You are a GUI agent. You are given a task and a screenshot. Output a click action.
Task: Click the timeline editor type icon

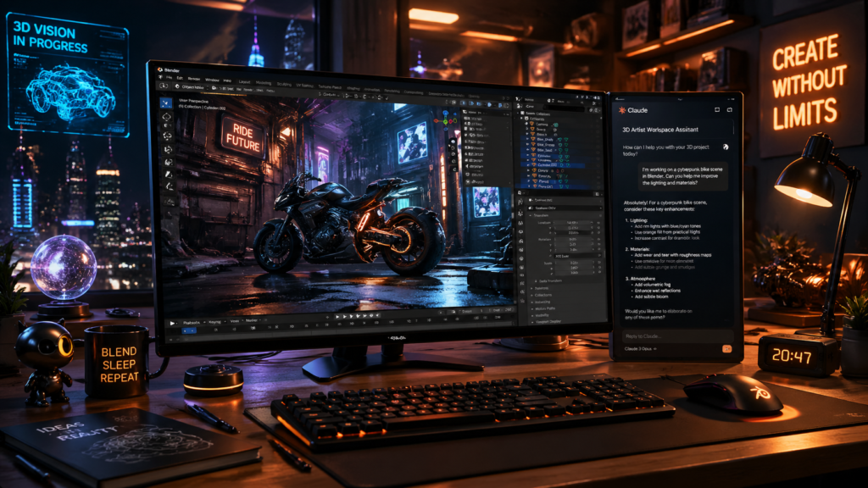[173, 323]
